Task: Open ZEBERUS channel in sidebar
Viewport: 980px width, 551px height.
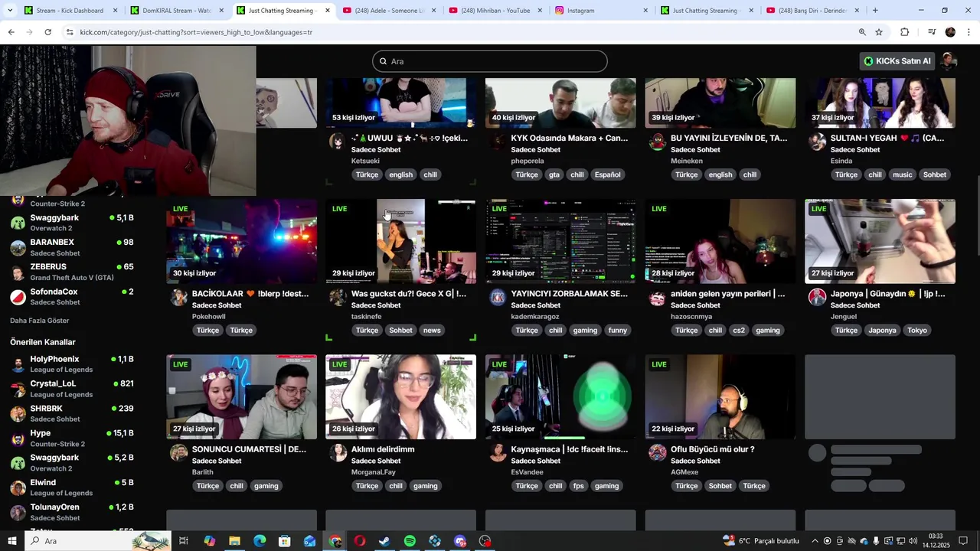Action: [72, 272]
